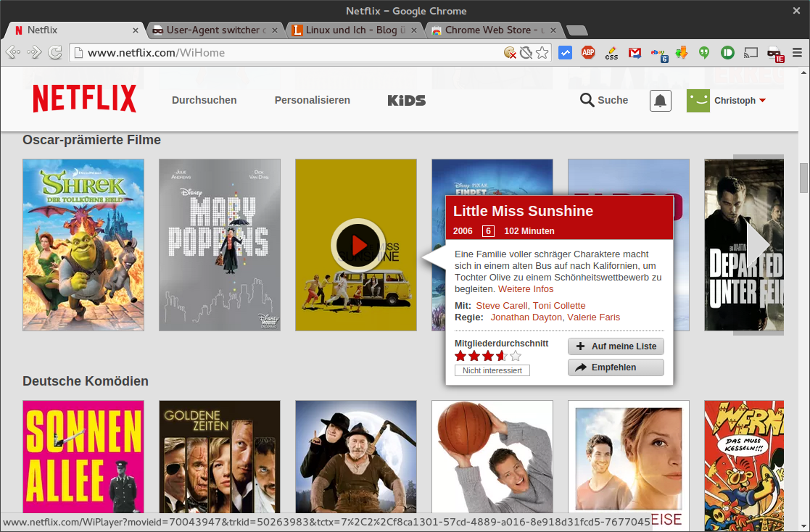Click the Google Cast extension icon
Screen dimensions: 810x532
[751, 52]
